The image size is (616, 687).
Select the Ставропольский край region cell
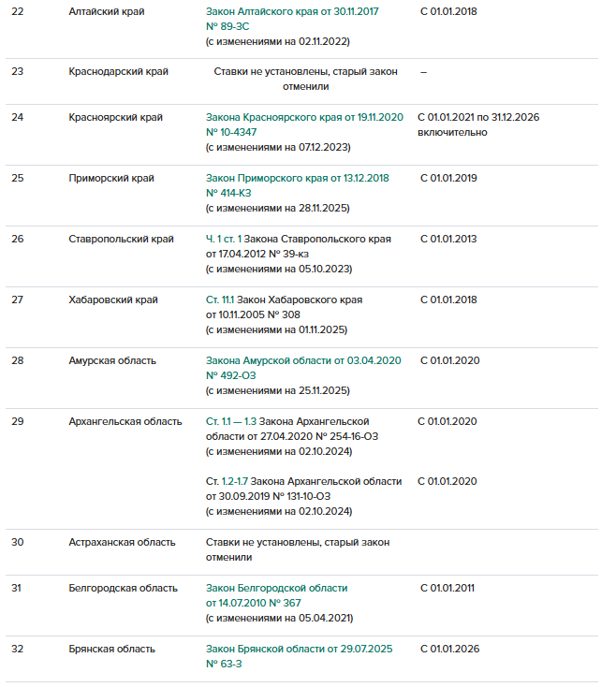(121, 239)
